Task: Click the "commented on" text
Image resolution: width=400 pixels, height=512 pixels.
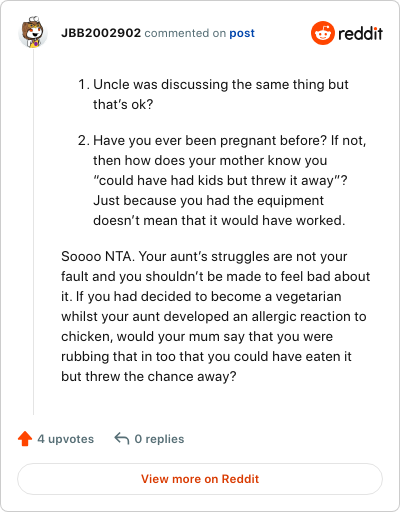Action: point(185,33)
